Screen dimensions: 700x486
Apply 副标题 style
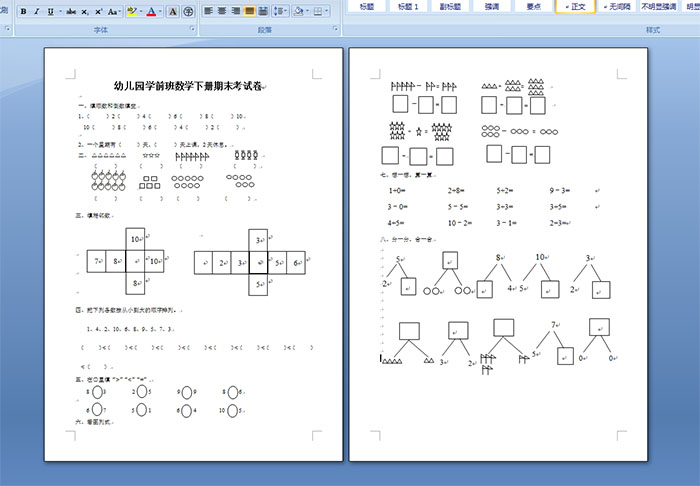coord(450,6)
